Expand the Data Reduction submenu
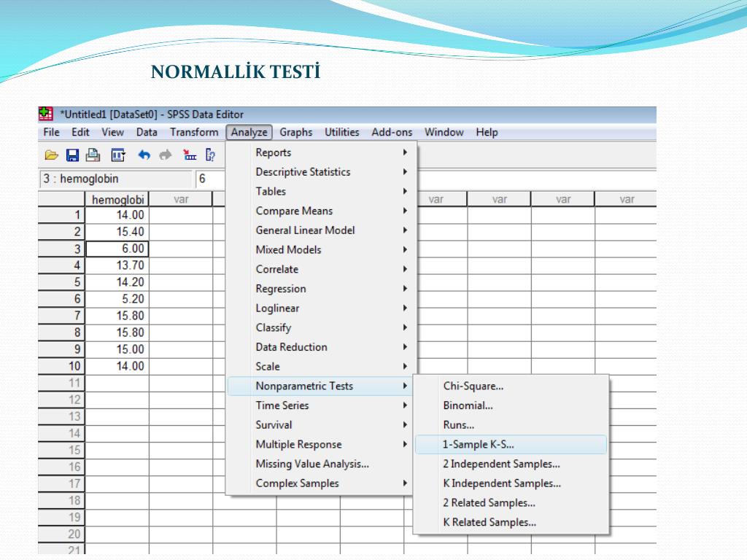Screen dimensions: 747x560 pyautogui.click(x=320, y=348)
